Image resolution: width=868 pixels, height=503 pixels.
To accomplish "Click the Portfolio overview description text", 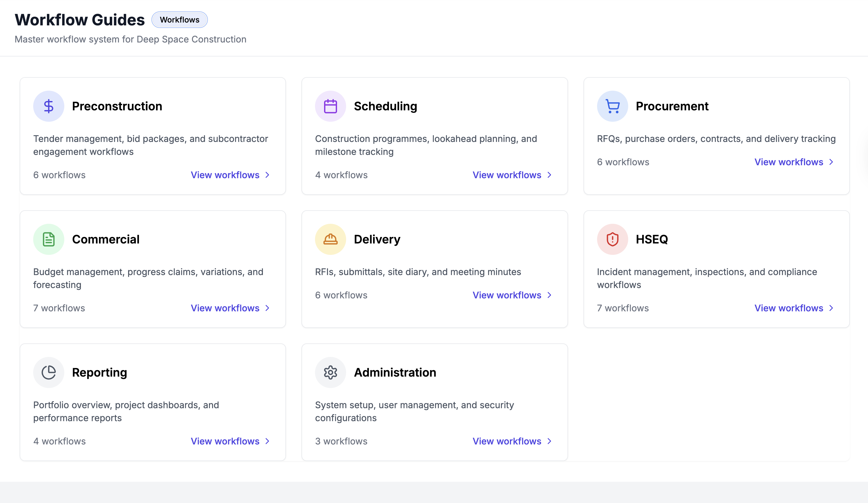I will [126, 411].
